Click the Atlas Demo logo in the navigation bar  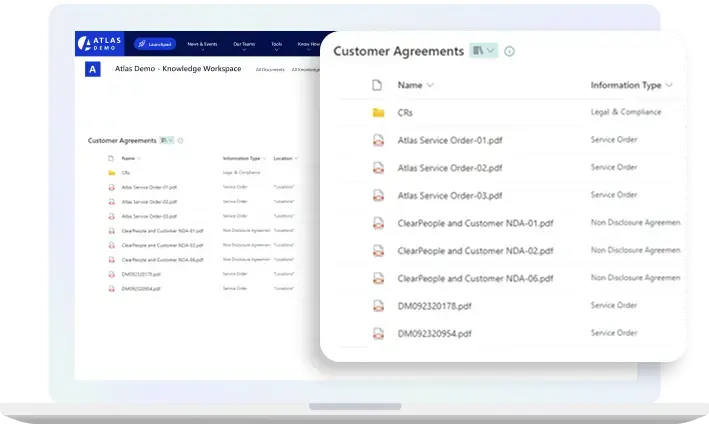[99, 43]
